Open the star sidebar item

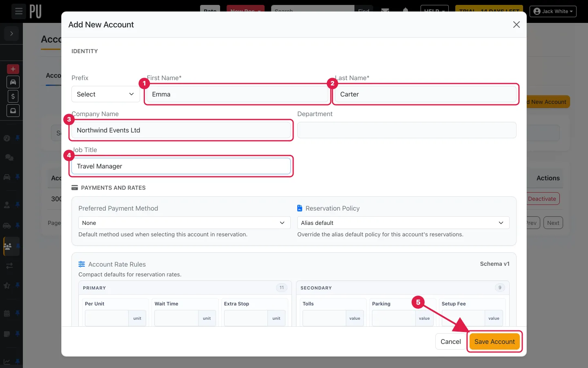click(7, 285)
